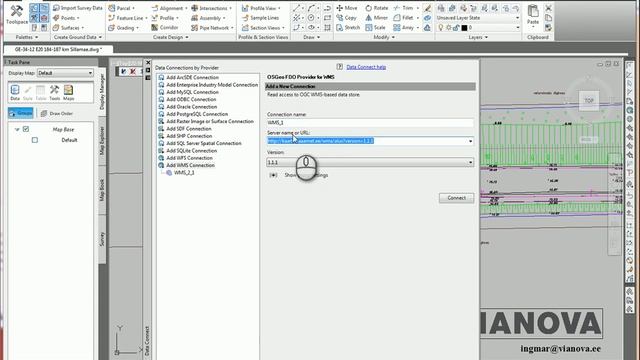Toggle the layer on/off lightbulb icon
640x360 pixels.
coord(440,28)
